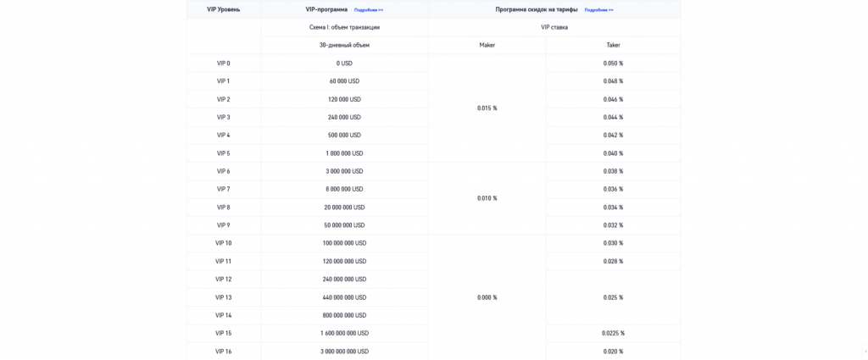This screenshot has width=868, height=360.
Task: Select the '30-дневный объем' header cell
Action: (x=344, y=45)
